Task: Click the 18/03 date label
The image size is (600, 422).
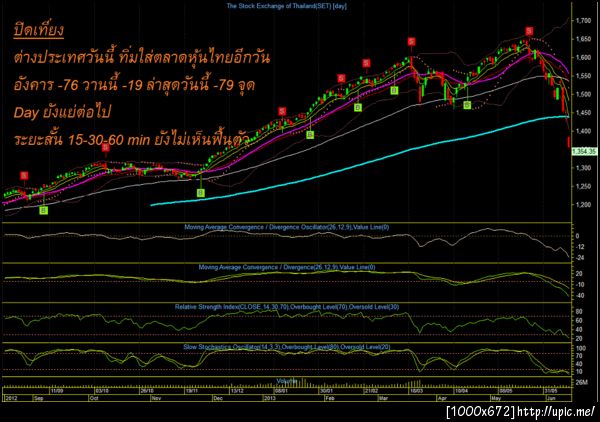Action: tap(417, 391)
